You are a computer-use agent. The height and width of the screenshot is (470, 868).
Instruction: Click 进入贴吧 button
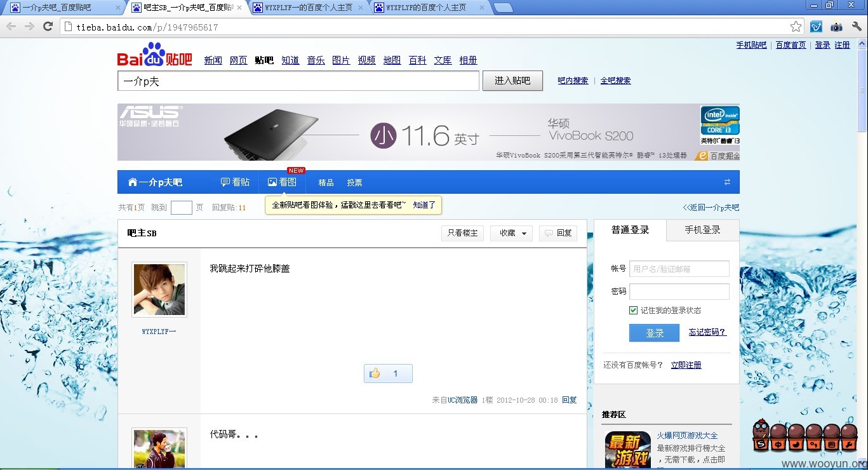[x=512, y=81]
